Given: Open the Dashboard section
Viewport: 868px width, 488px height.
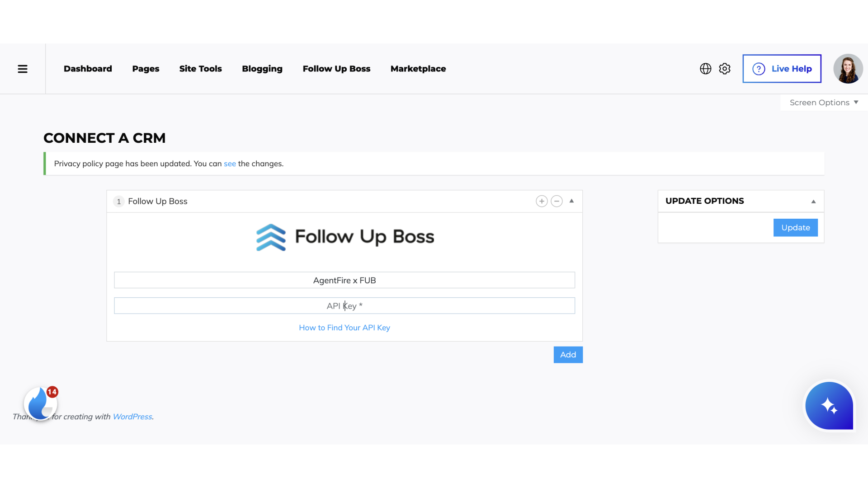Looking at the screenshot, I should tap(88, 69).
